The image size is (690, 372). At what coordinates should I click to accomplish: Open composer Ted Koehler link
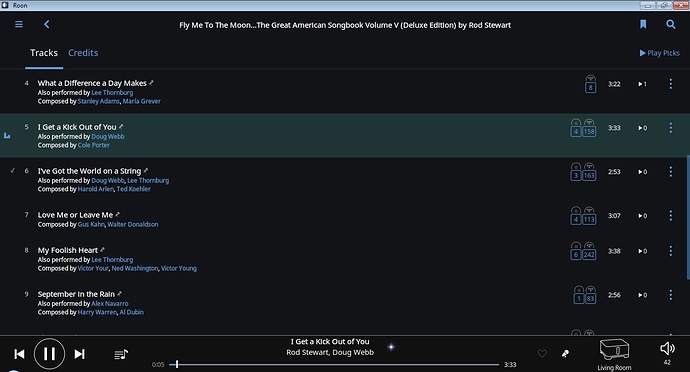coord(134,189)
